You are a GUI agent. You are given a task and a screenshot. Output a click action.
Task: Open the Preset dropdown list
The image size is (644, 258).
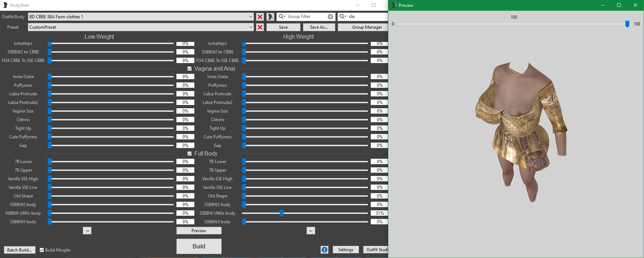click(250, 27)
